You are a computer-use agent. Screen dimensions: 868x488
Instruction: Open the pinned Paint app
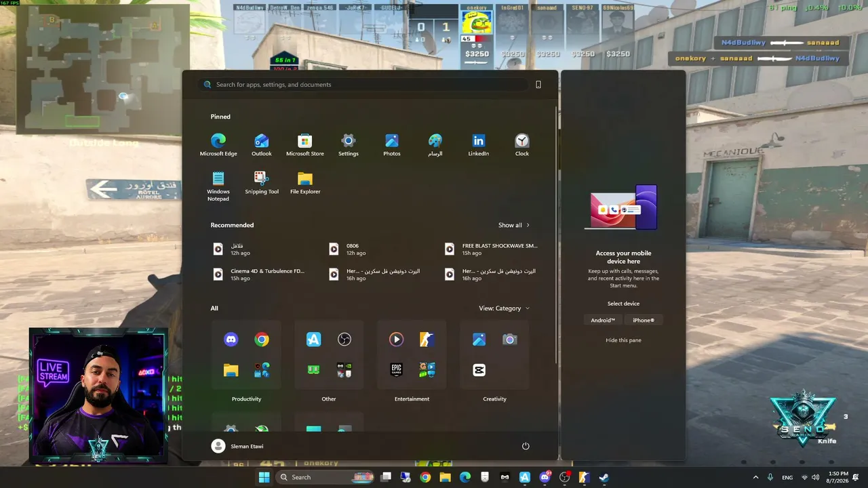(435, 144)
